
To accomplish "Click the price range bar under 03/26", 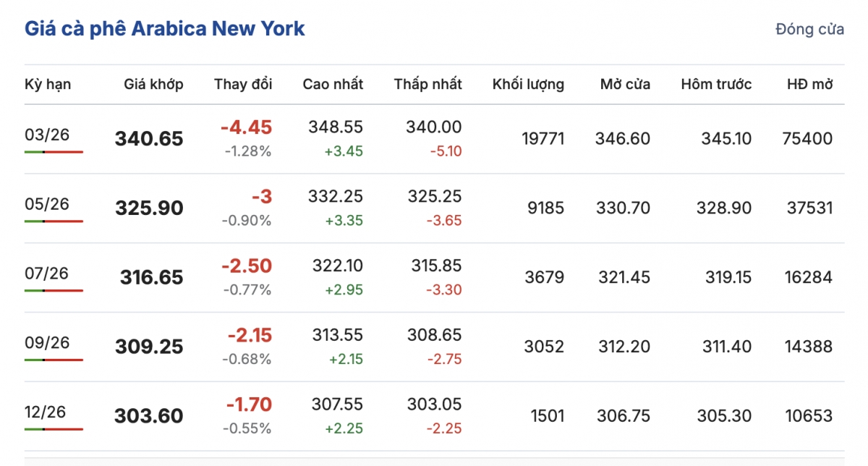I will coord(54,152).
